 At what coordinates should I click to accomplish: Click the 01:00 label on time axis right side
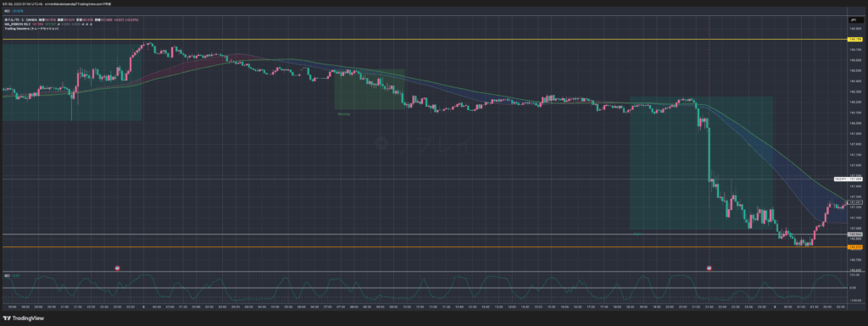click(x=802, y=307)
